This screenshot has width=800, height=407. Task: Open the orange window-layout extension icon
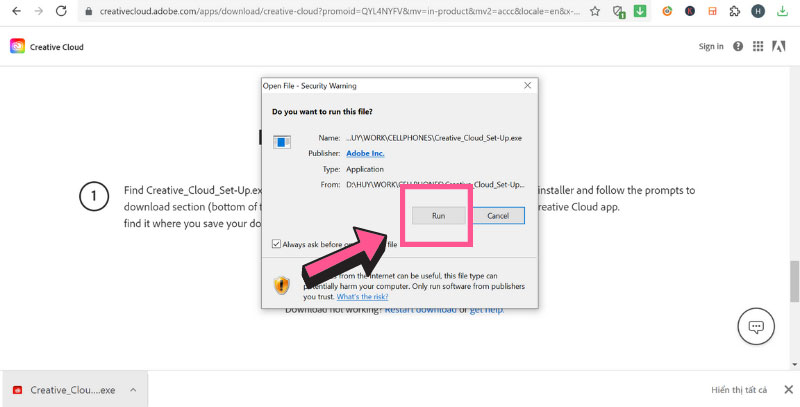point(712,11)
